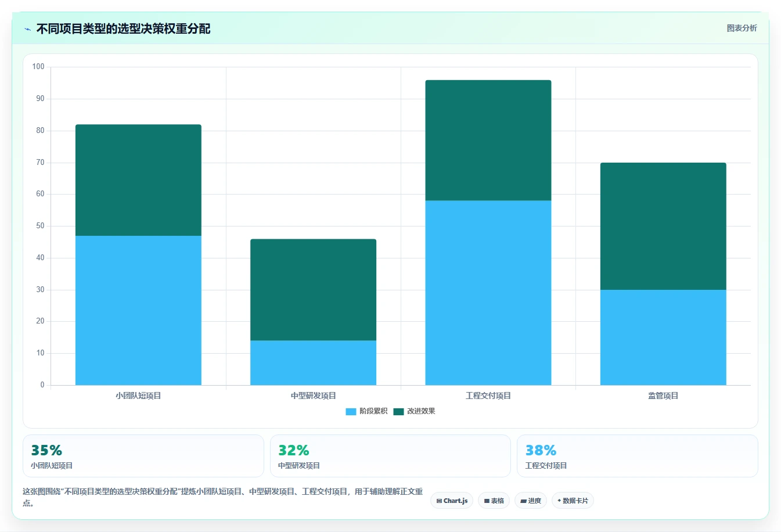Click the 中型研发项目 x-axis label
This screenshot has width=781, height=532.
(314, 396)
